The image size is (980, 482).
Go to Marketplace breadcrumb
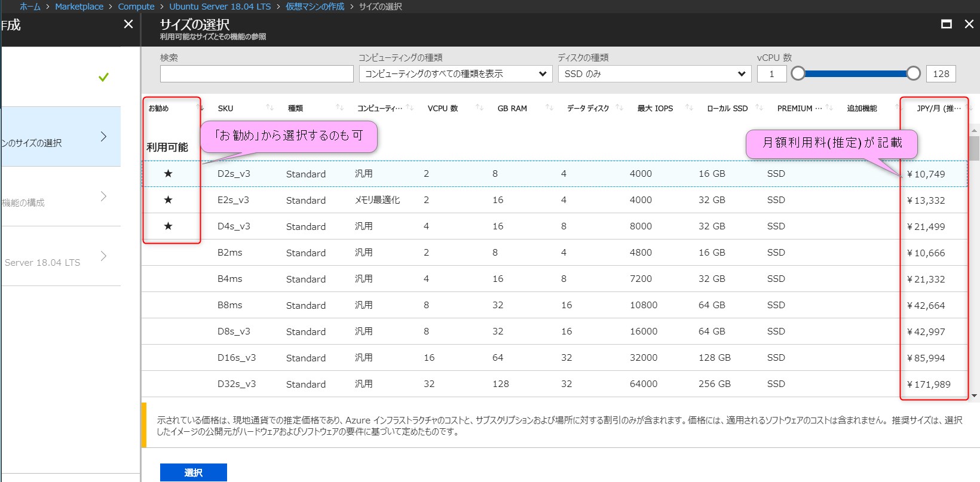coord(79,7)
